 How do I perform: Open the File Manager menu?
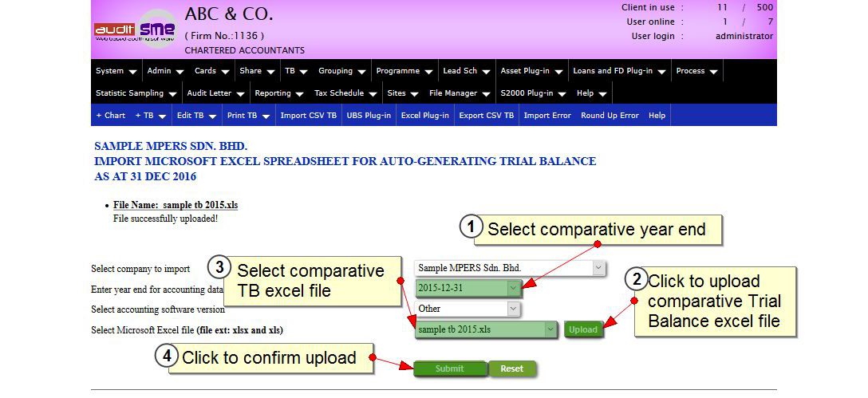click(459, 93)
